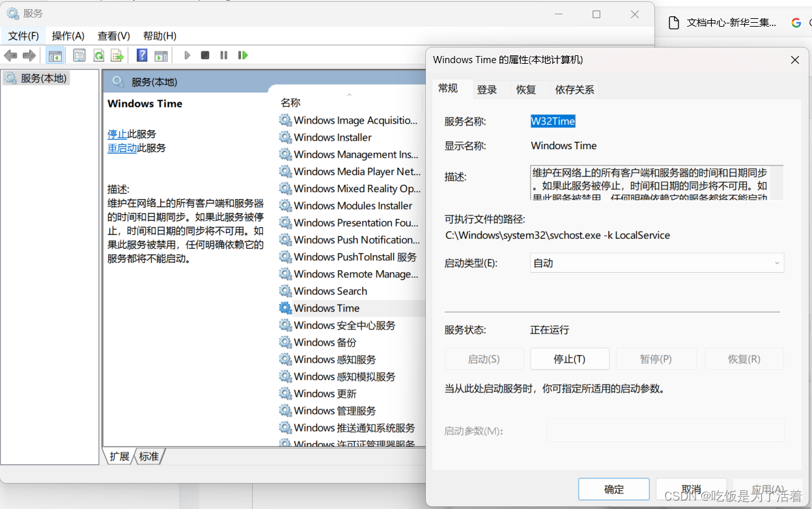Click the 启动(S) button
The height and width of the screenshot is (509, 812).
coord(484,359)
